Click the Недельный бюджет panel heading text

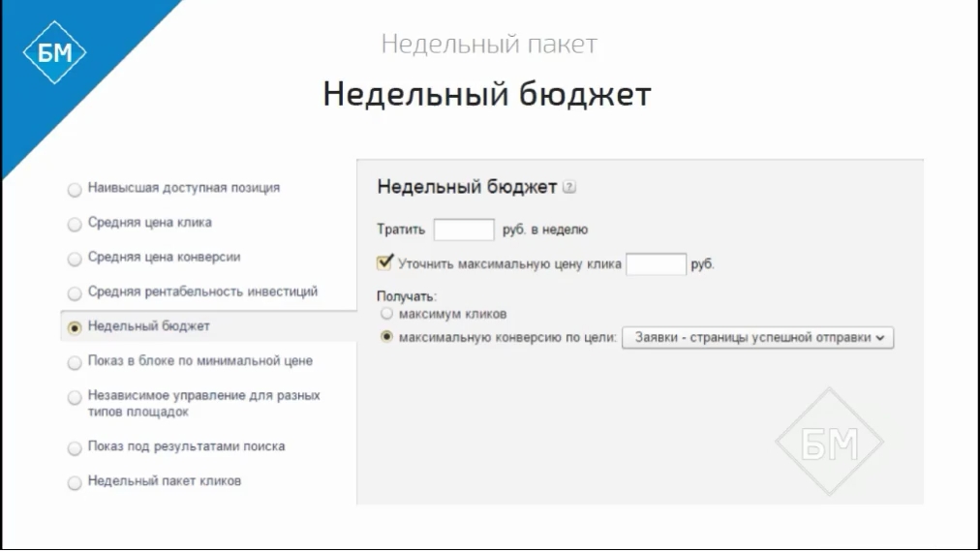(467, 186)
